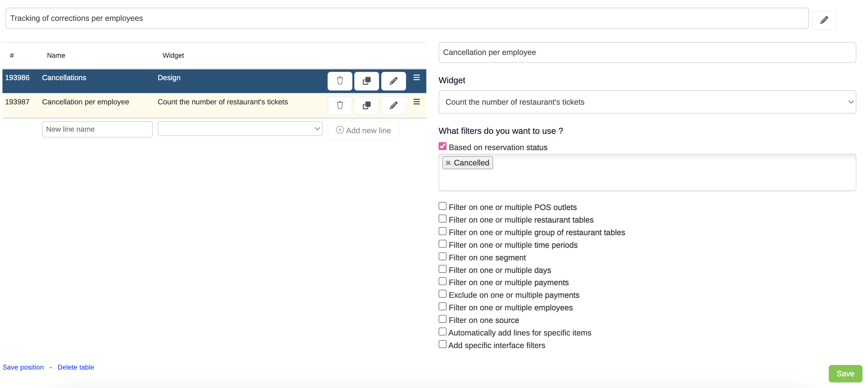Remove the Cancelled status tag
Image resolution: width=868 pixels, height=388 pixels.
tap(448, 163)
